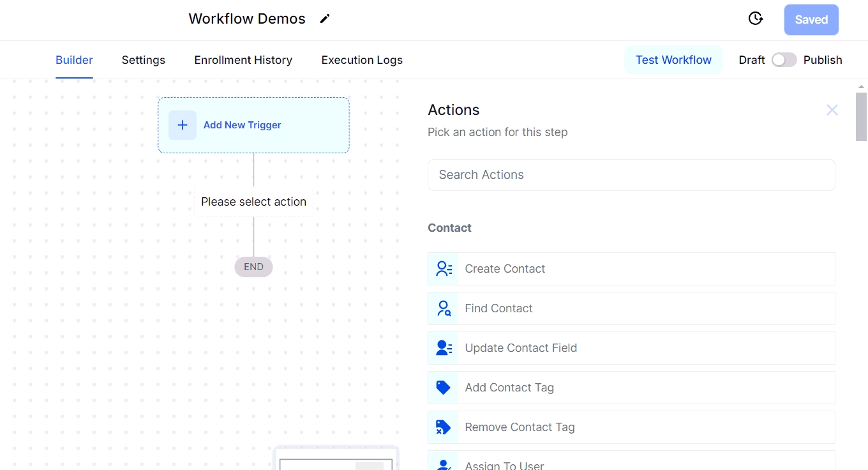Click the plus icon in trigger box

[183, 125]
